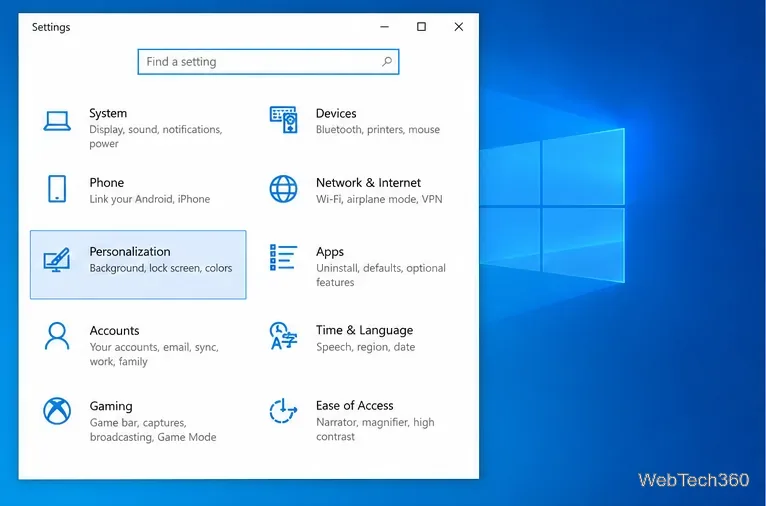Open the Devices heading
The height and width of the screenshot is (506, 766).
pos(336,113)
